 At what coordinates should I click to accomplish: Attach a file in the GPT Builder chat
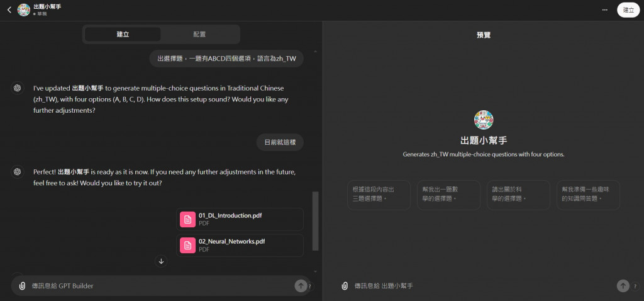(x=22, y=285)
